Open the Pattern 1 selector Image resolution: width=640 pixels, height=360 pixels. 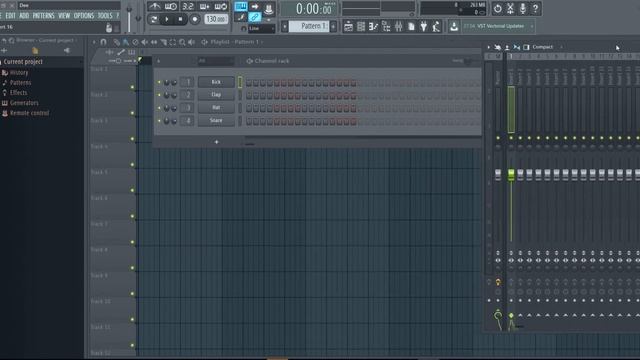pyautogui.click(x=309, y=27)
